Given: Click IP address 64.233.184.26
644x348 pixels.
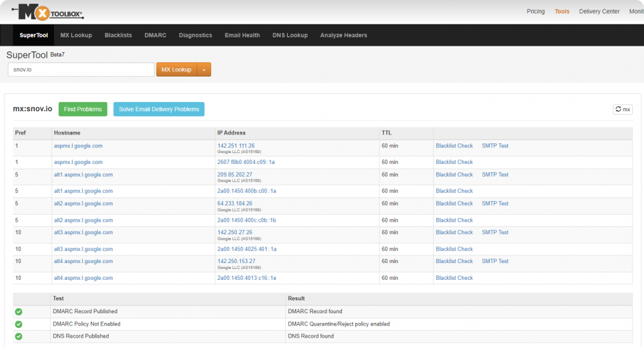Looking at the screenshot, I should pos(234,203).
